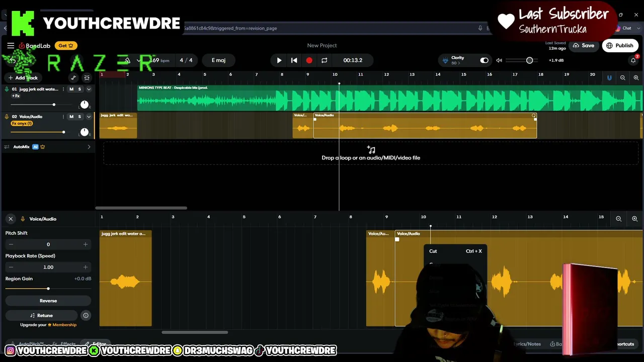Click the undo arrow icon

13,60
